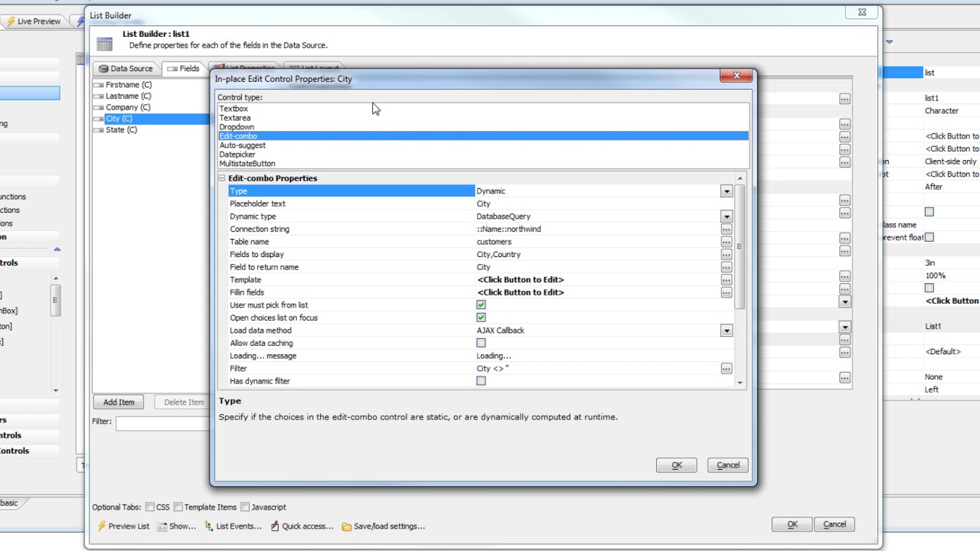Image resolution: width=980 pixels, height=551 pixels.
Task: Click the Filter input field
Action: tap(162, 422)
